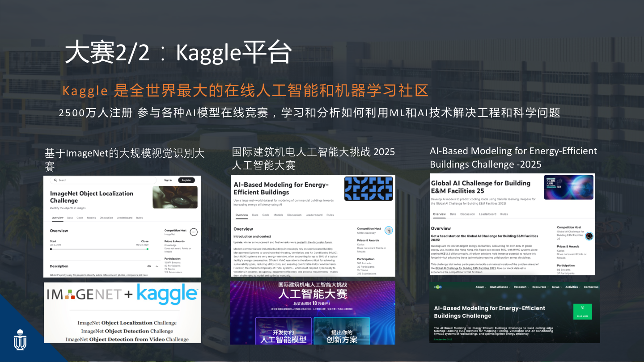Open the 'posted in the discussion forum' link
Viewport: 644px width, 362px height.
coord(314,242)
